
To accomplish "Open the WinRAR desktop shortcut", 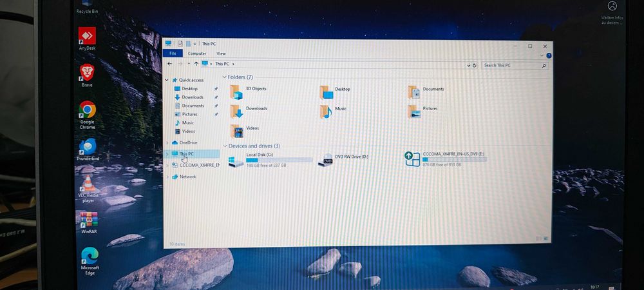I will pos(89,222).
